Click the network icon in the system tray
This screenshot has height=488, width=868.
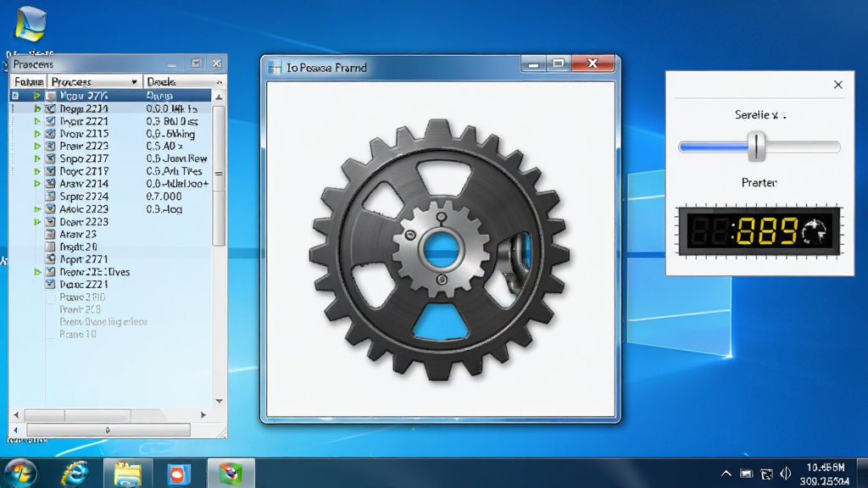tap(766, 474)
